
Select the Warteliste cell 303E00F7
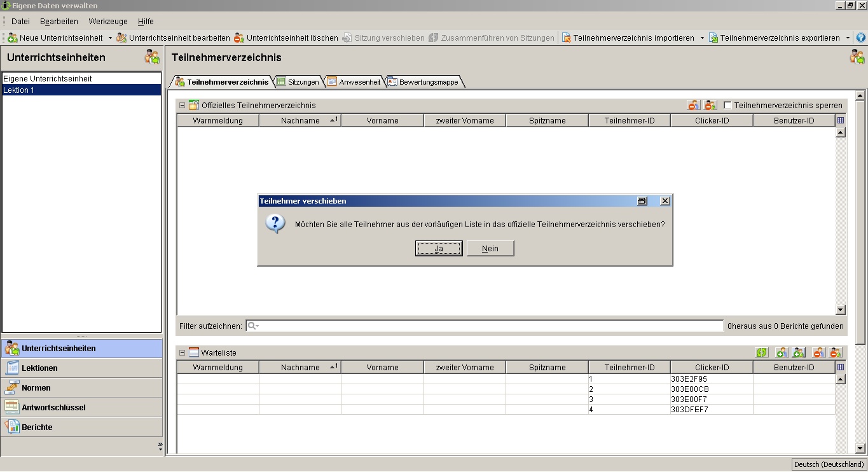[x=712, y=399]
